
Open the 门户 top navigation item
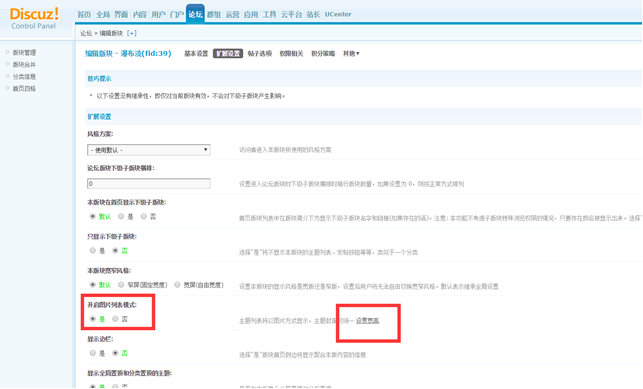coord(177,14)
